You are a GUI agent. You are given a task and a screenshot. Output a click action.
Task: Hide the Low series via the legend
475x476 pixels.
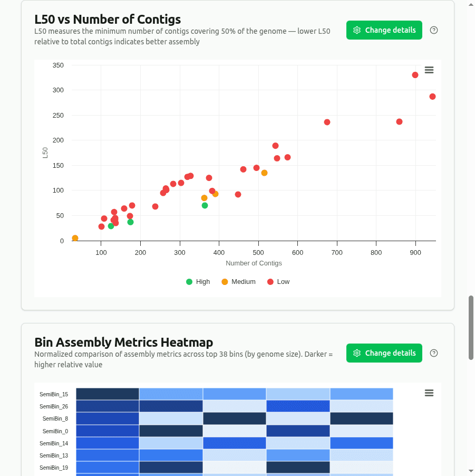[278, 281]
